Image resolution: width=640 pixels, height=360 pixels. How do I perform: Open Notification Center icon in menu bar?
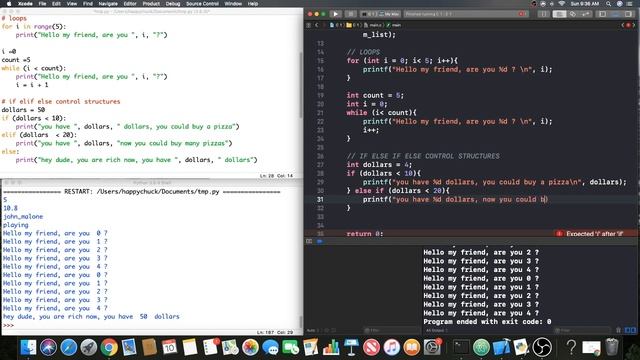click(631, 4)
